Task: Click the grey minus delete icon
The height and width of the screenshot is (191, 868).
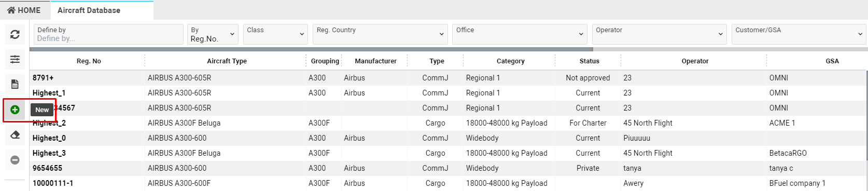Action: 15,160
